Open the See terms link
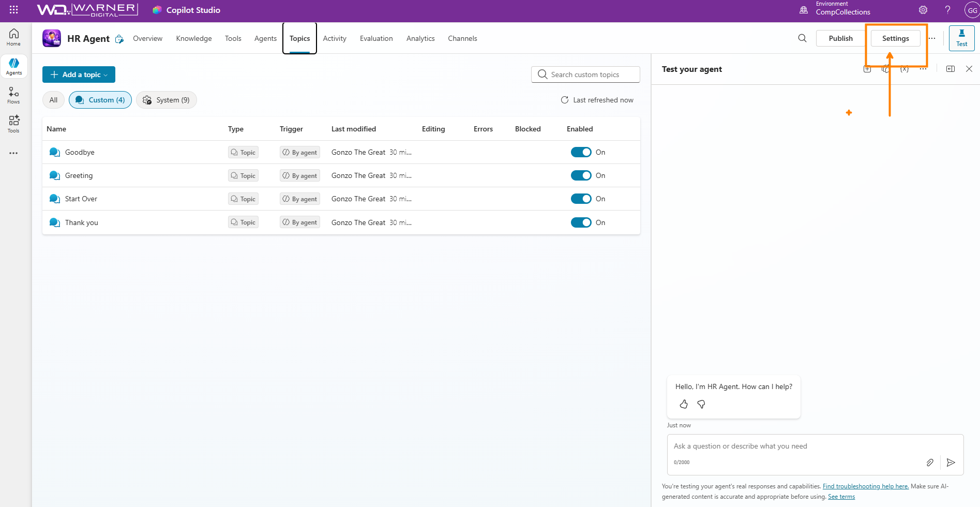Screen dimensions: 980x507 click(841, 497)
